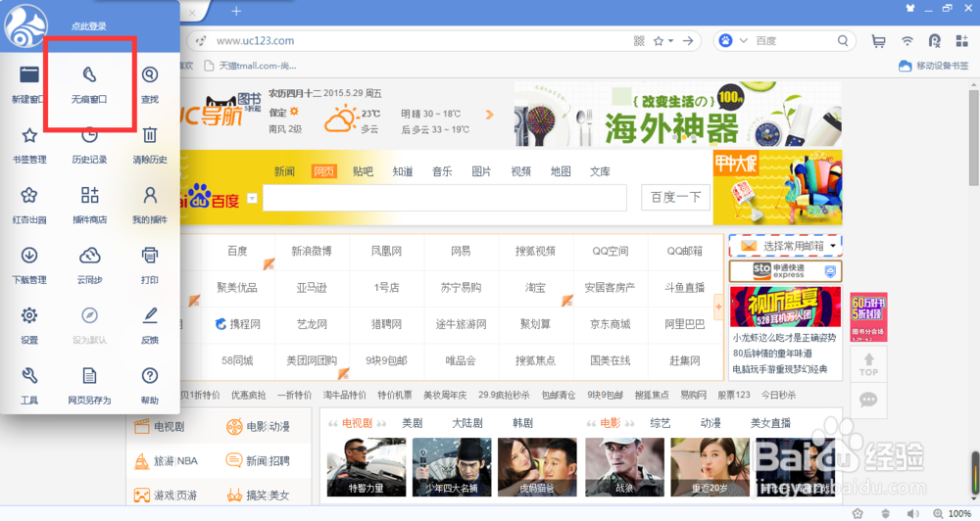The width and height of the screenshot is (980, 521).
Task: Click the TOP back-to-top button
Action: click(868, 363)
